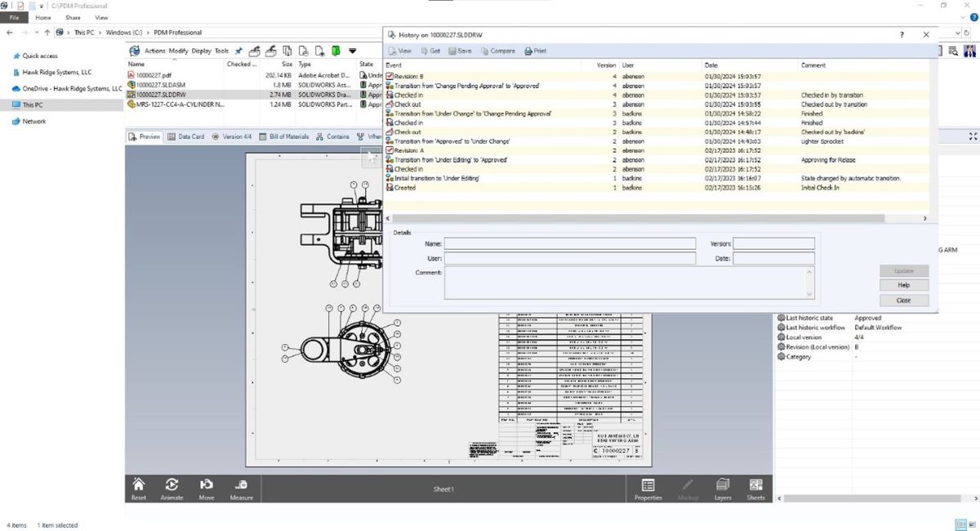This screenshot has height=531, width=980.
Task: Click the Explorer Up arrow button
Action: [x=47, y=32]
